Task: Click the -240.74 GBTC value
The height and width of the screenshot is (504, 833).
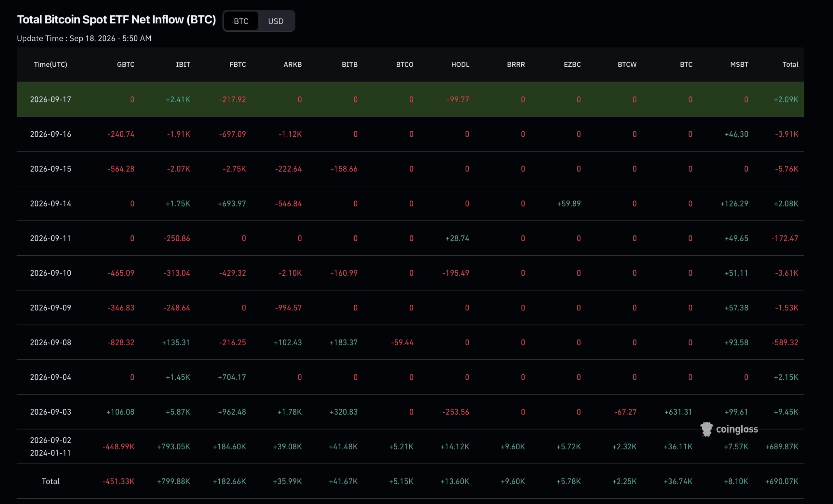Action: (121, 134)
